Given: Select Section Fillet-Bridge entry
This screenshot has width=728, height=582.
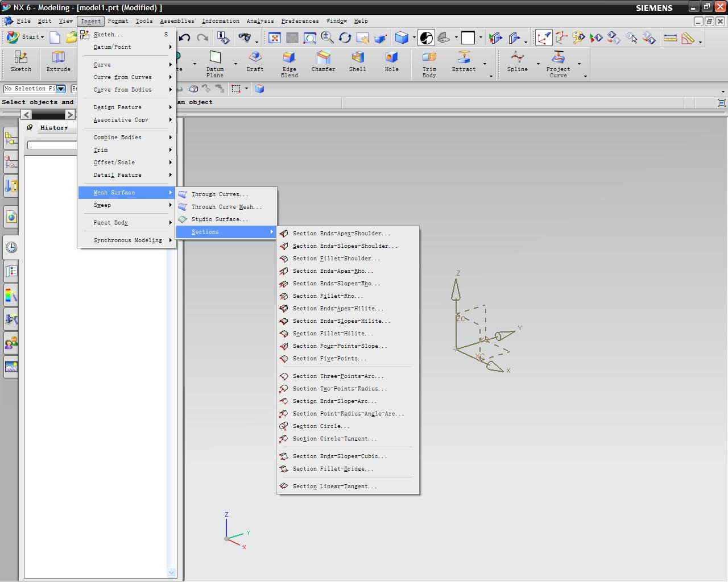Looking at the screenshot, I should tap(348, 469).
